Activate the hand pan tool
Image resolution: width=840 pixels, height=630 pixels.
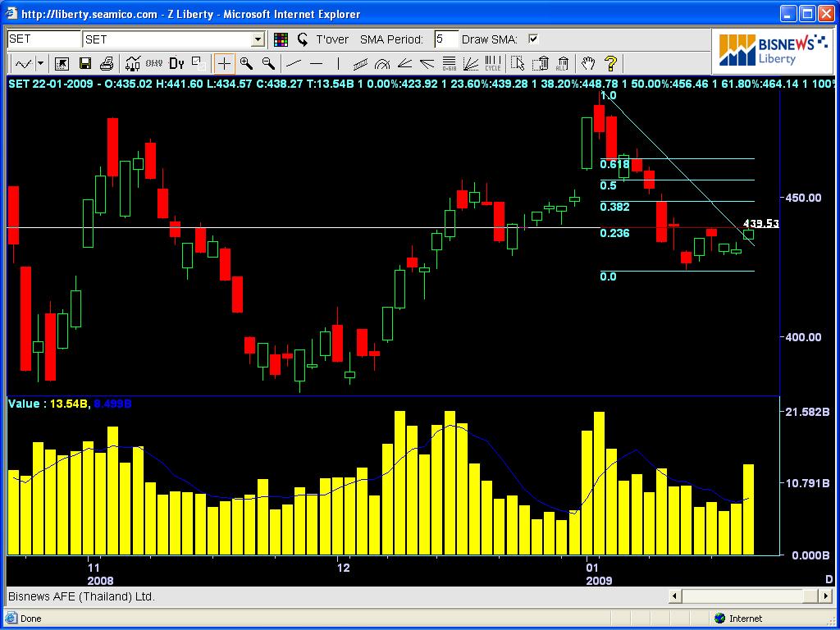(x=588, y=64)
